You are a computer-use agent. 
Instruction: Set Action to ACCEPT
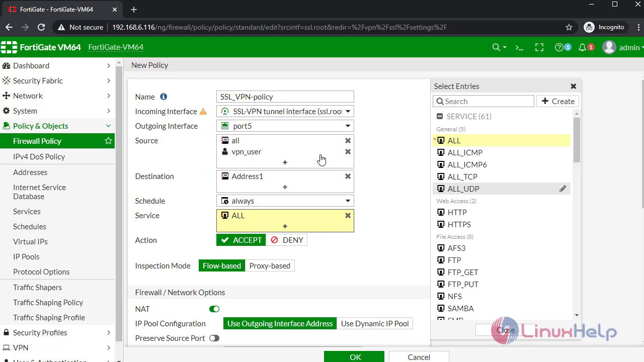click(241, 240)
